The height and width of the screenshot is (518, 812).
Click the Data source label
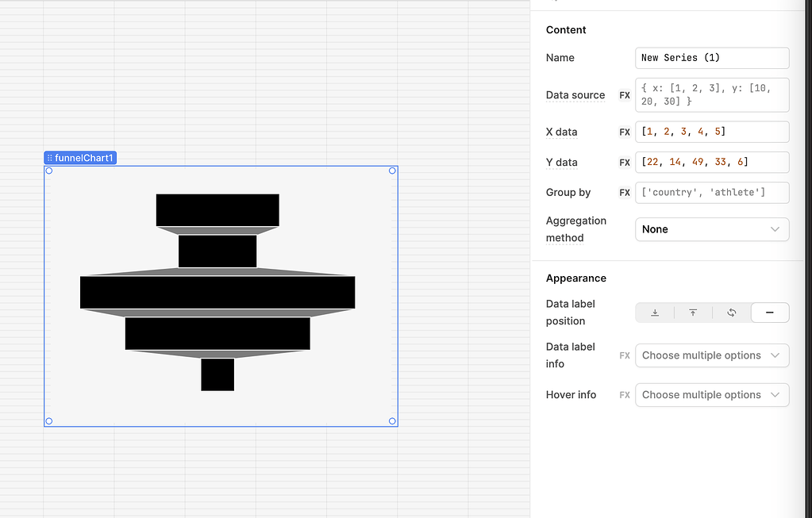coord(575,95)
